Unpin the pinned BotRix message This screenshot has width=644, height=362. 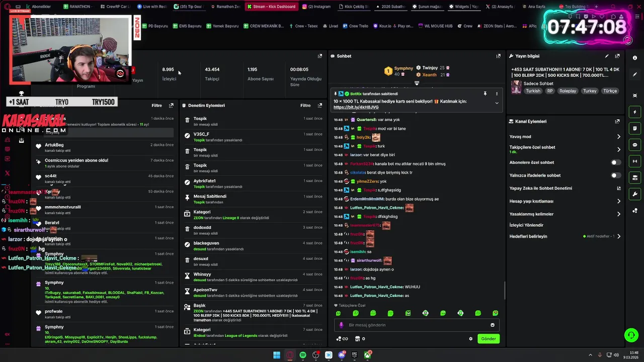[485, 94]
